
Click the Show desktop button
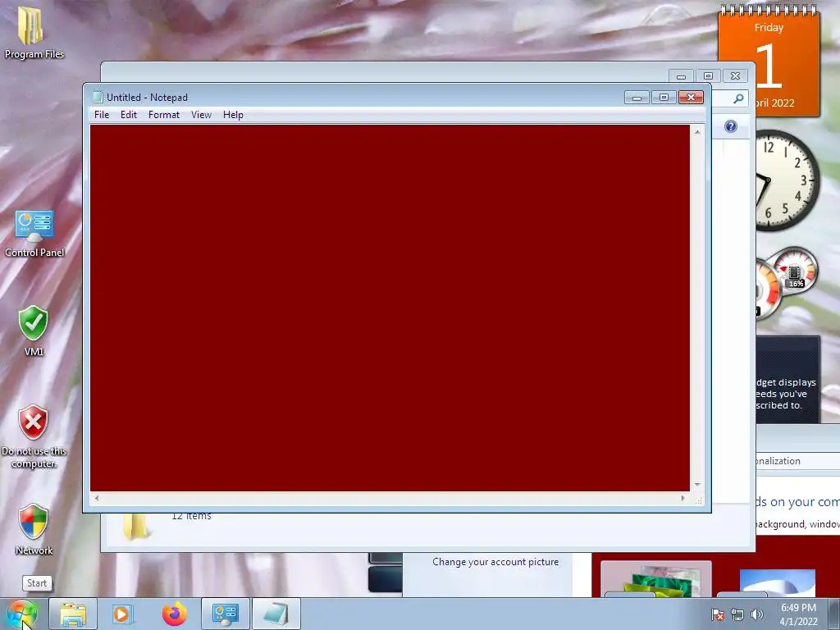coord(834,614)
